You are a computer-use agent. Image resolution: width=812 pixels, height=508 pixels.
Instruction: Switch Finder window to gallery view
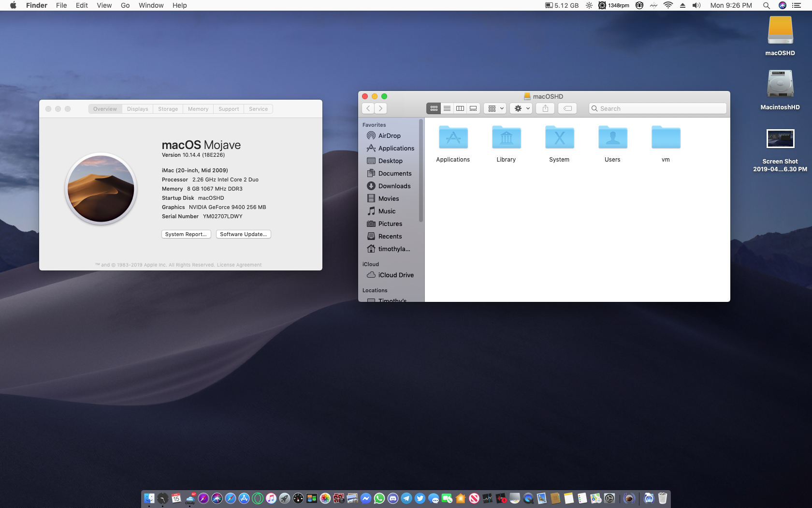pos(473,108)
